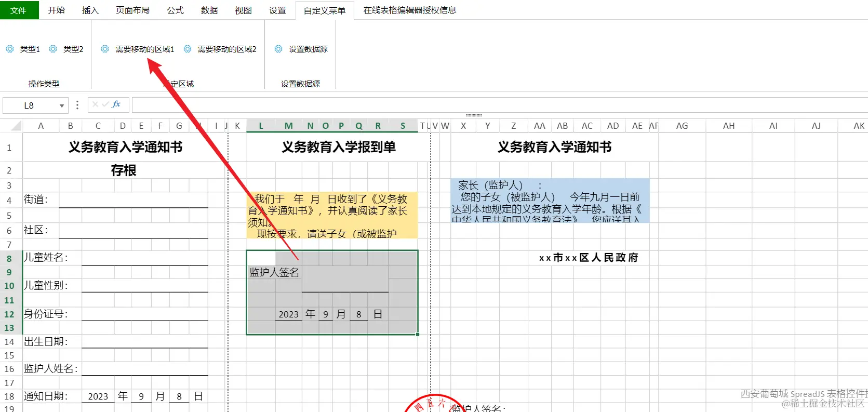This screenshot has height=412, width=868.
Task: Click the 存根 heading cell
Action: [124, 170]
